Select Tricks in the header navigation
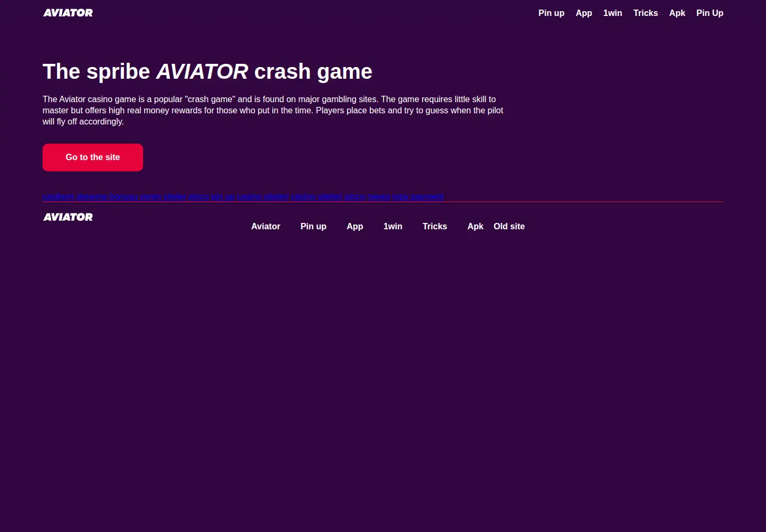The image size is (766, 532). [x=645, y=13]
